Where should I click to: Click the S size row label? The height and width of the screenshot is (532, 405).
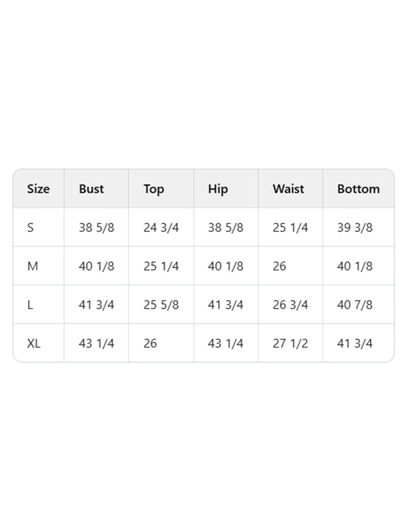[x=30, y=227]
